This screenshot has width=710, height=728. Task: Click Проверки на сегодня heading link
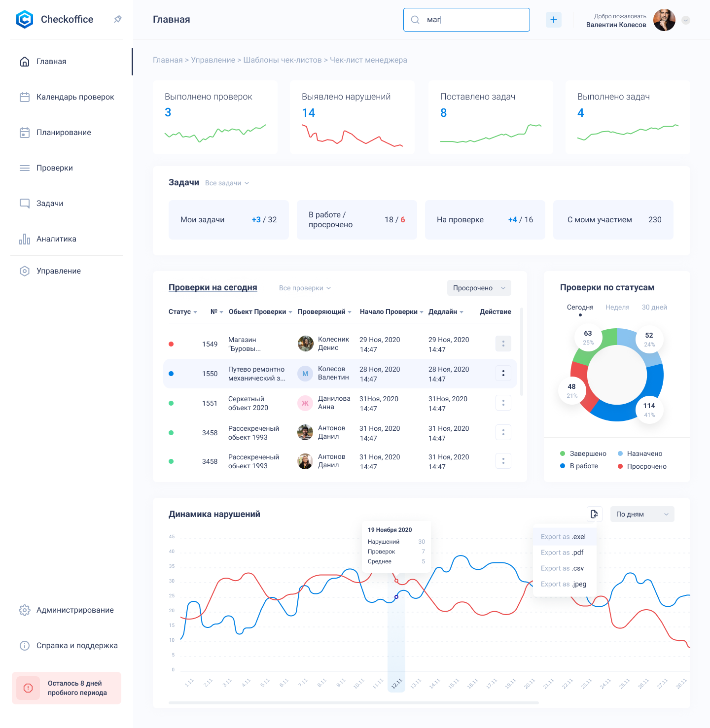tap(213, 287)
